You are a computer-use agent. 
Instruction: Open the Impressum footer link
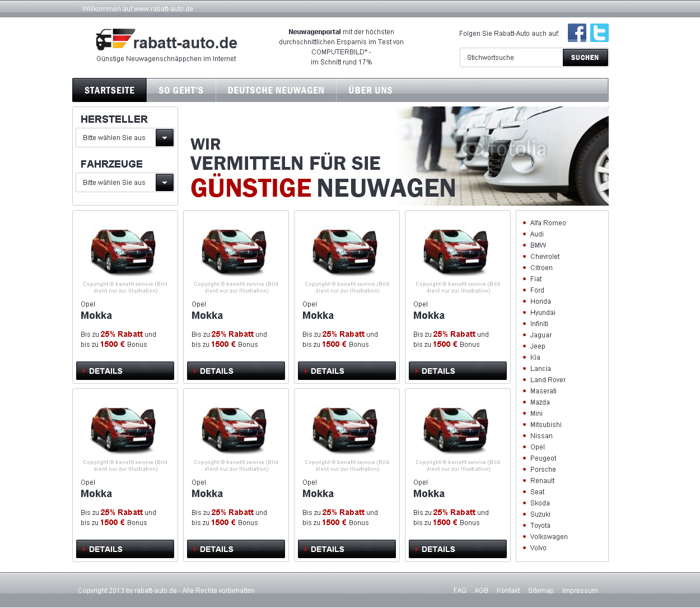click(x=580, y=591)
